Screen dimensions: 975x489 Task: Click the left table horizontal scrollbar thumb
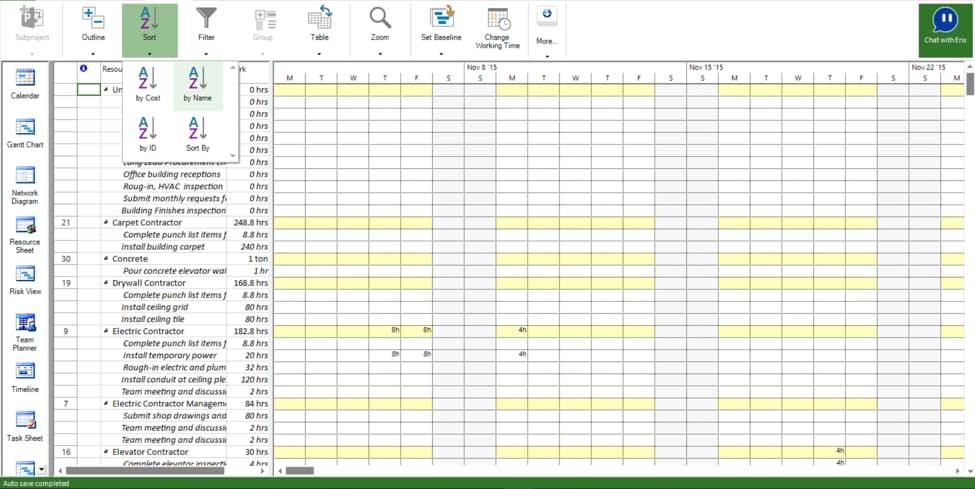144,471
